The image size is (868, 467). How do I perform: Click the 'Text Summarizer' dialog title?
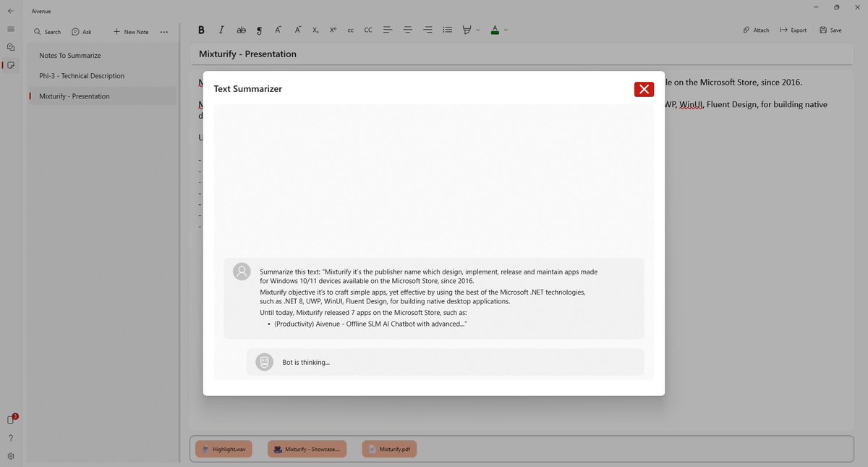[248, 89]
